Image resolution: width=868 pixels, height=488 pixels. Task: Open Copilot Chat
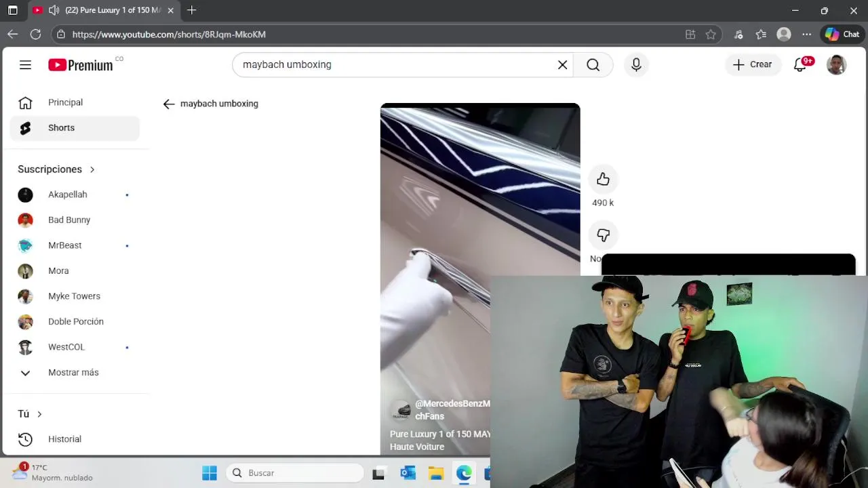[x=842, y=34]
